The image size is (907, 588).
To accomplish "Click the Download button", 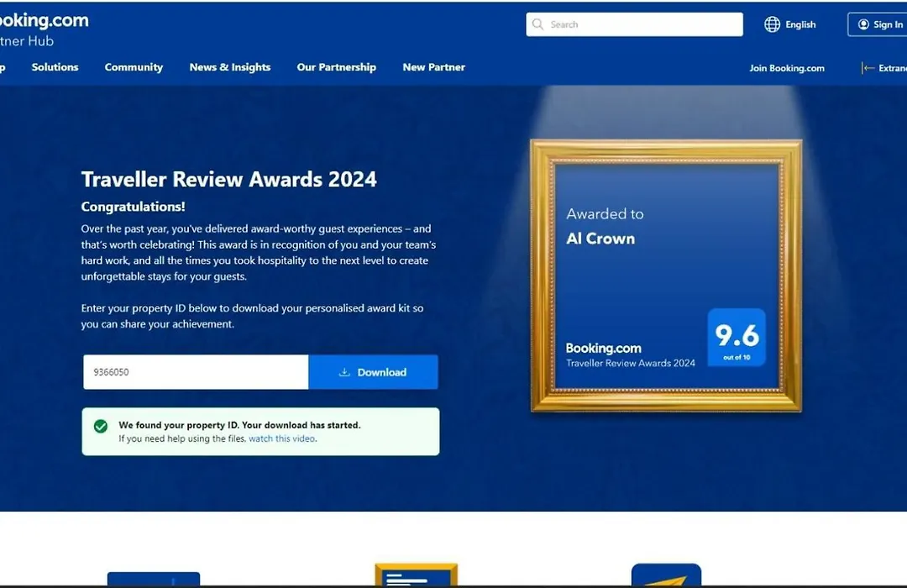I will [x=373, y=372].
